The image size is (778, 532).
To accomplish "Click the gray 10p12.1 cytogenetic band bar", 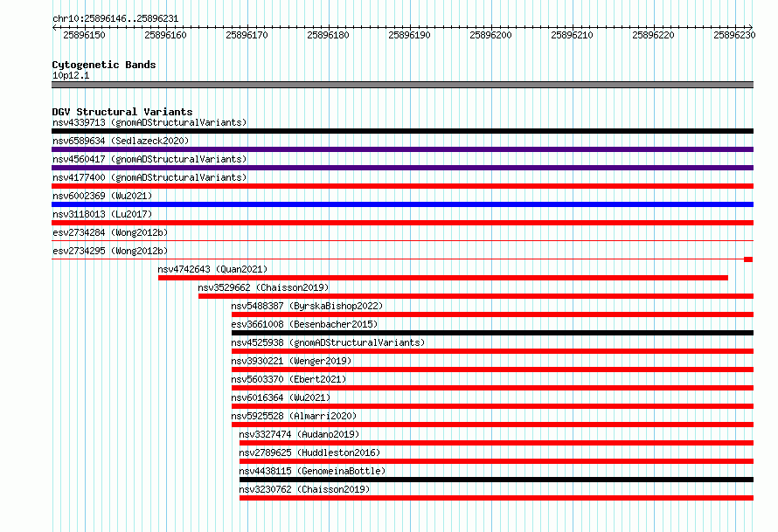I will click(x=402, y=86).
